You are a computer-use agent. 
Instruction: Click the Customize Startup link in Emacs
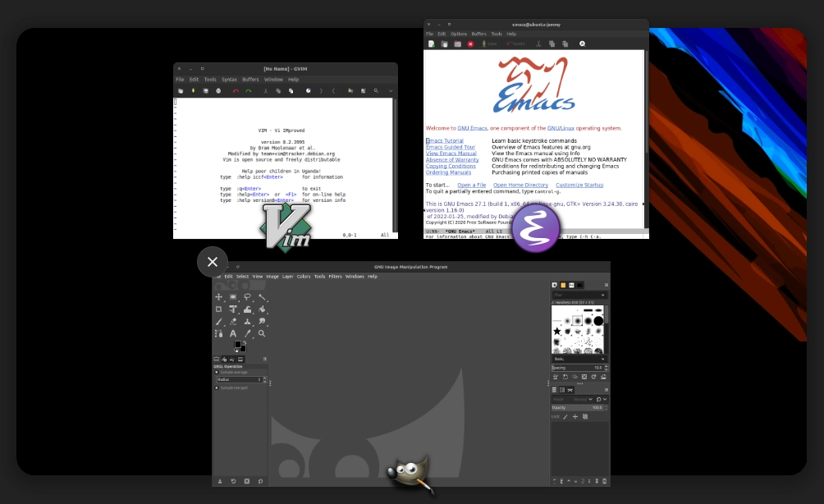click(x=579, y=185)
